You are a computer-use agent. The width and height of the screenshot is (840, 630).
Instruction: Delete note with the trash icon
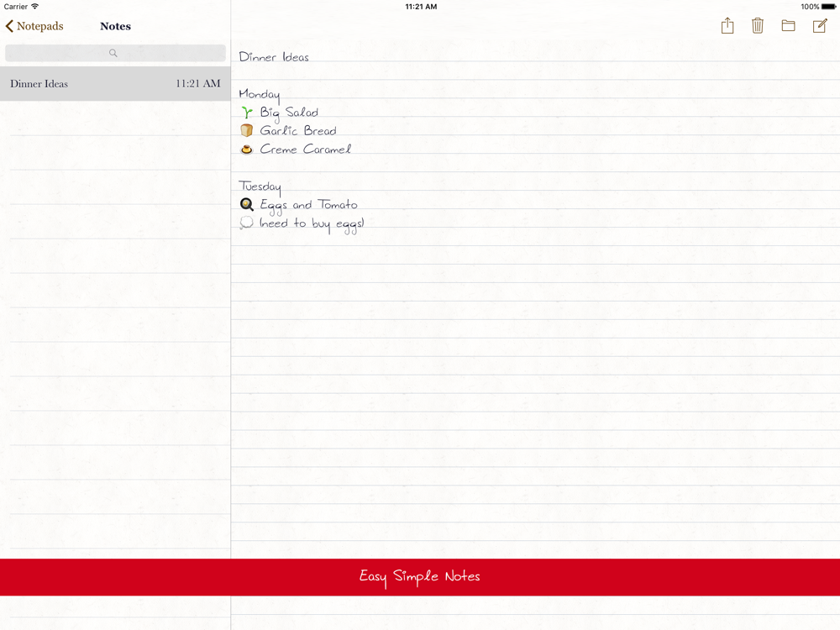click(757, 25)
